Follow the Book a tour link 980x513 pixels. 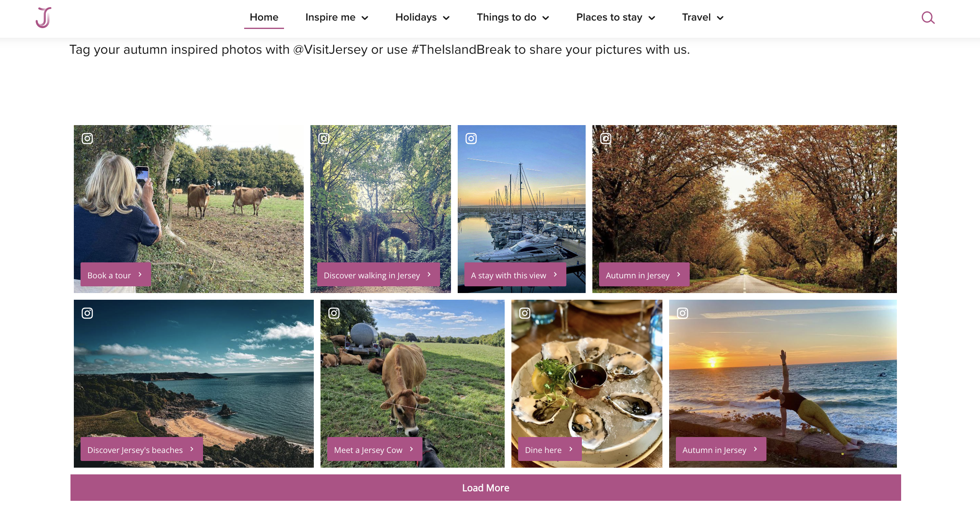(115, 275)
